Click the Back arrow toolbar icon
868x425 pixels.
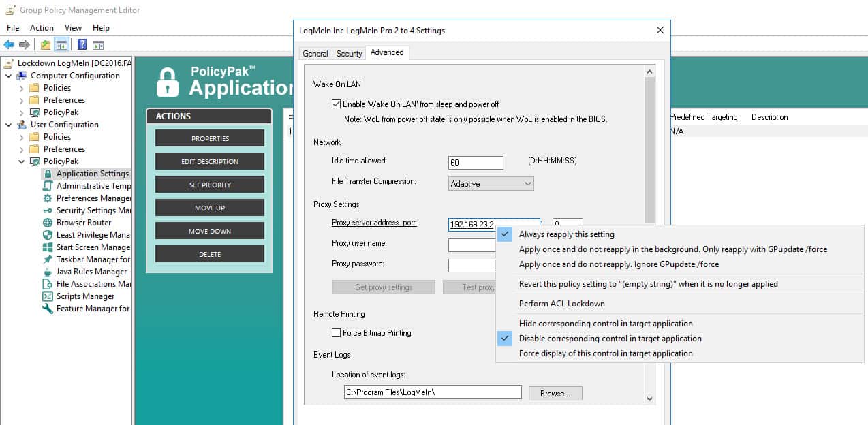coord(9,45)
